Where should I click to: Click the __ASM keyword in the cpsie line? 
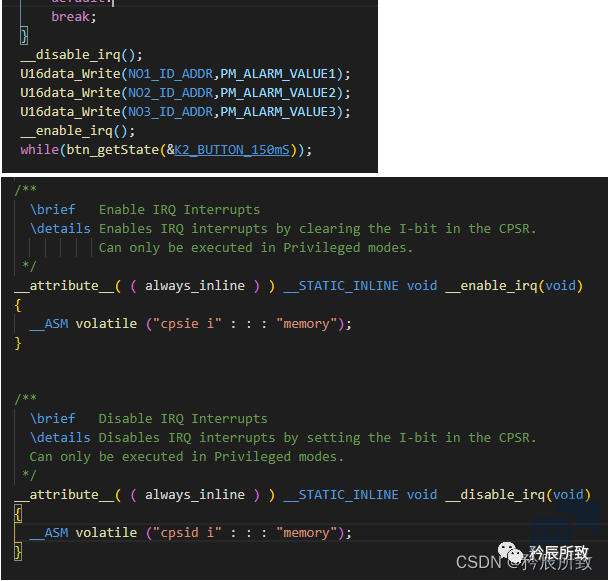tap(49, 324)
